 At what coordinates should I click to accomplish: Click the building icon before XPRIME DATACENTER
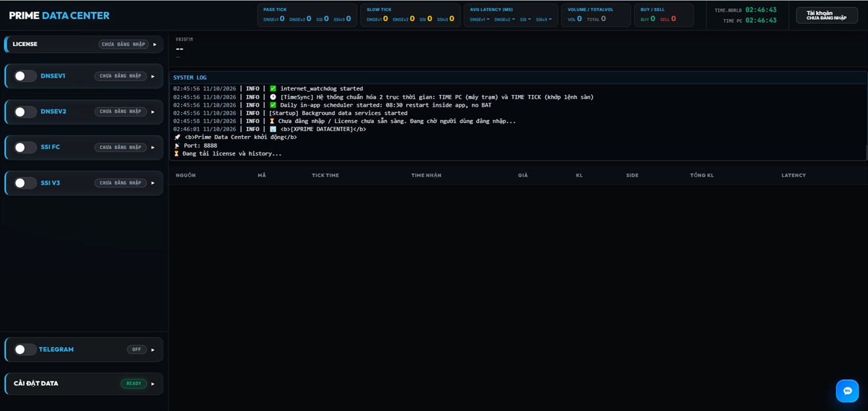[273, 129]
